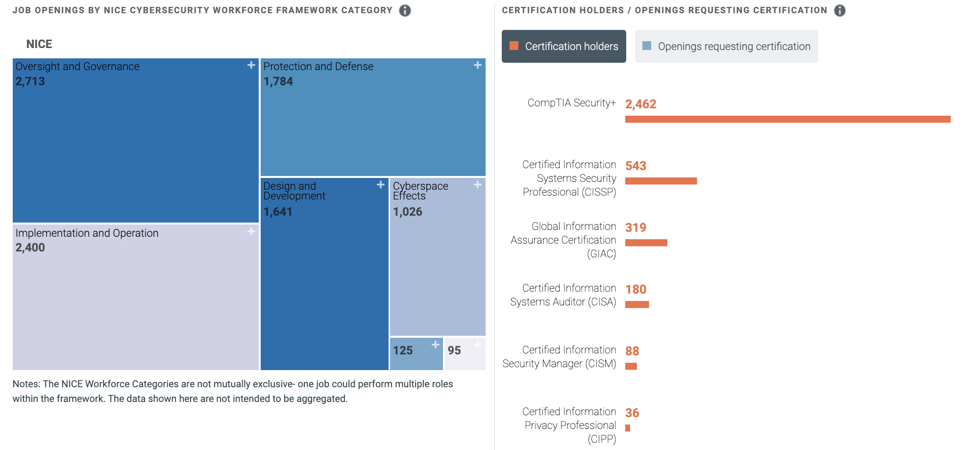The width and height of the screenshot is (980, 450).
Task: Click plus icon on Implementation and Operation tile
Action: (x=251, y=231)
